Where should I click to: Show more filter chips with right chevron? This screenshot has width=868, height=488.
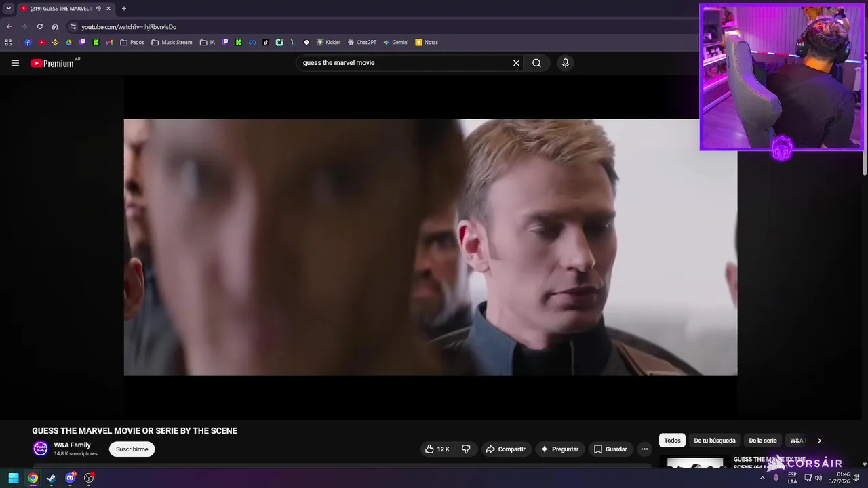(818, 441)
